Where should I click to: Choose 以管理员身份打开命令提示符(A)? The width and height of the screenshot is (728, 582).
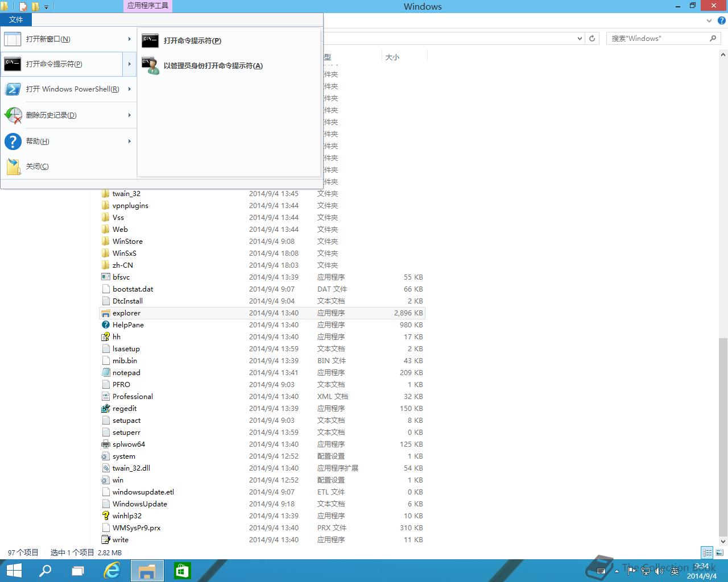[229, 66]
